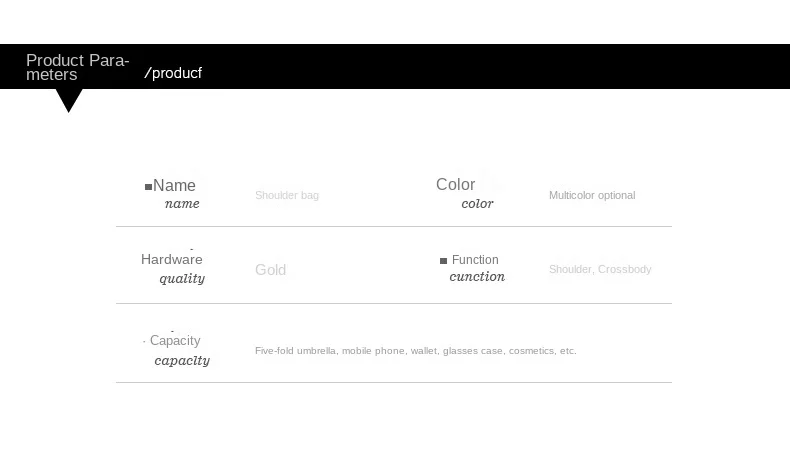Click the small dot before Capacity

click(x=145, y=342)
